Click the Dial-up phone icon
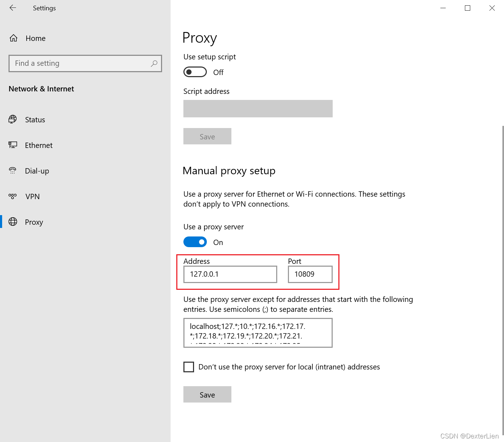This screenshot has width=504, height=442. click(x=12, y=170)
